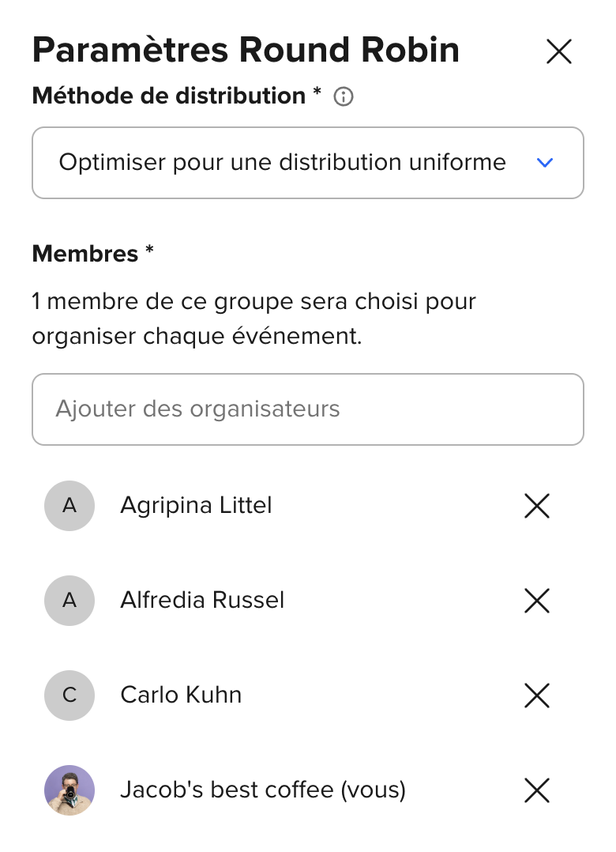Select the Alfredia Russel name

point(202,600)
